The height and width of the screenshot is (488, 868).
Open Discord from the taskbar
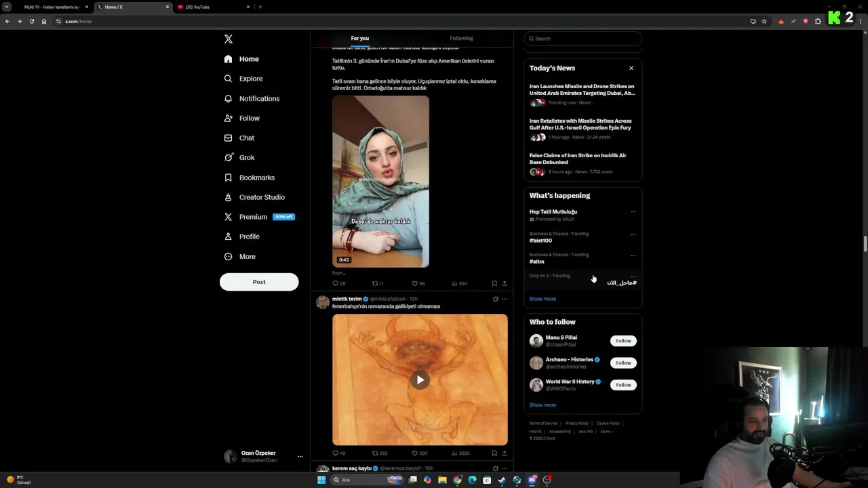(532, 480)
